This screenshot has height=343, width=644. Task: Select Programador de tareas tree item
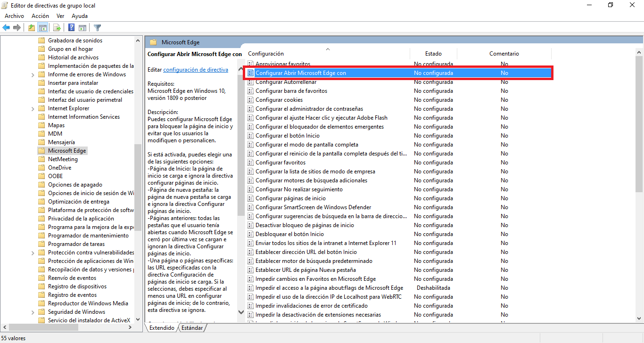coord(76,244)
